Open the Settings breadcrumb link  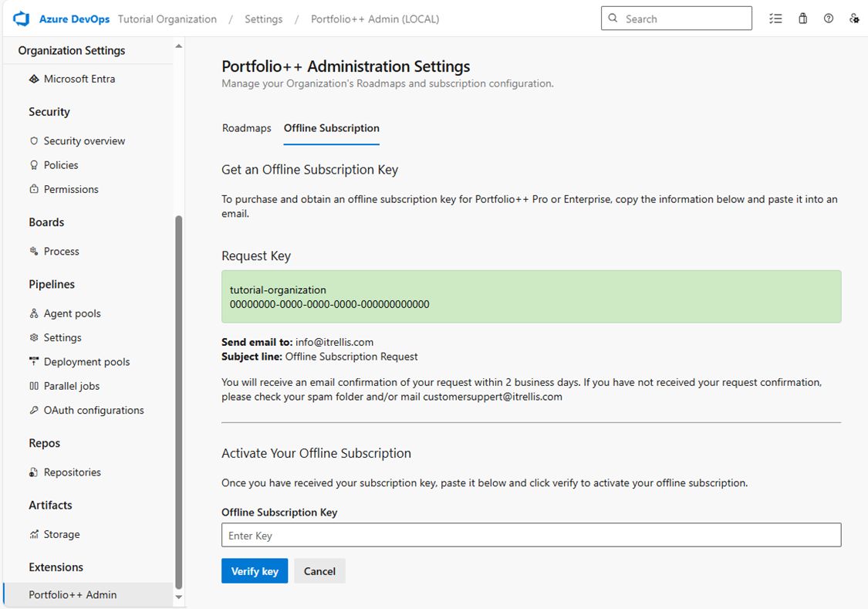pos(263,19)
